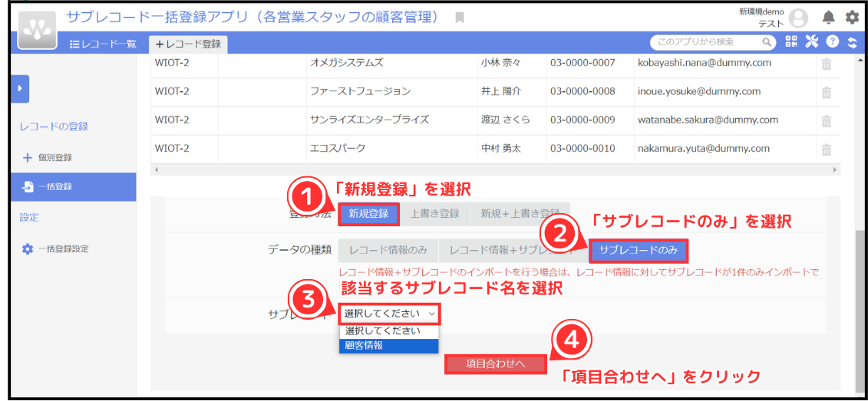The height and width of the screenshot is (401, 868).
Task: Click the scroll-left arrow of table scrollbar
Action: [156, 168]
